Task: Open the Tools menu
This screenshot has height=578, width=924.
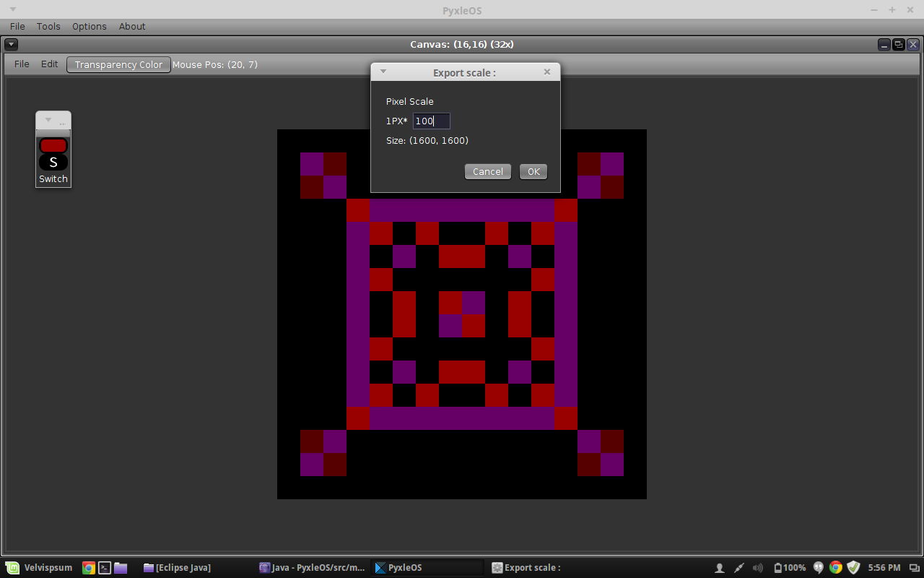Action: [x=48, y=26]
